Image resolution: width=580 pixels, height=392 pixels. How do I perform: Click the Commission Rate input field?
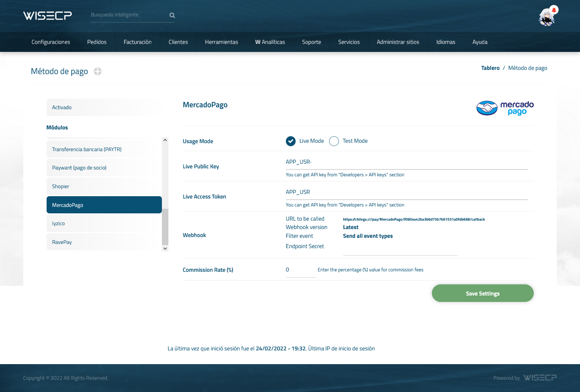click(x=301, y=270)
